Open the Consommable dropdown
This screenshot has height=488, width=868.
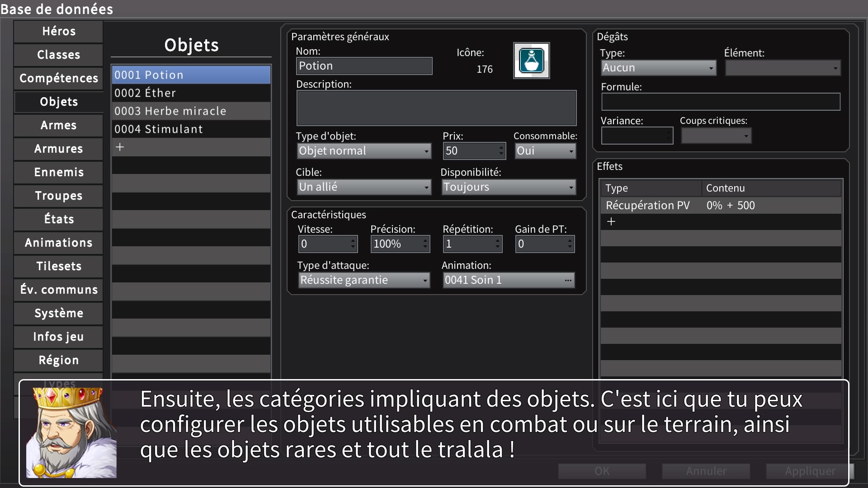coord(545,151)
